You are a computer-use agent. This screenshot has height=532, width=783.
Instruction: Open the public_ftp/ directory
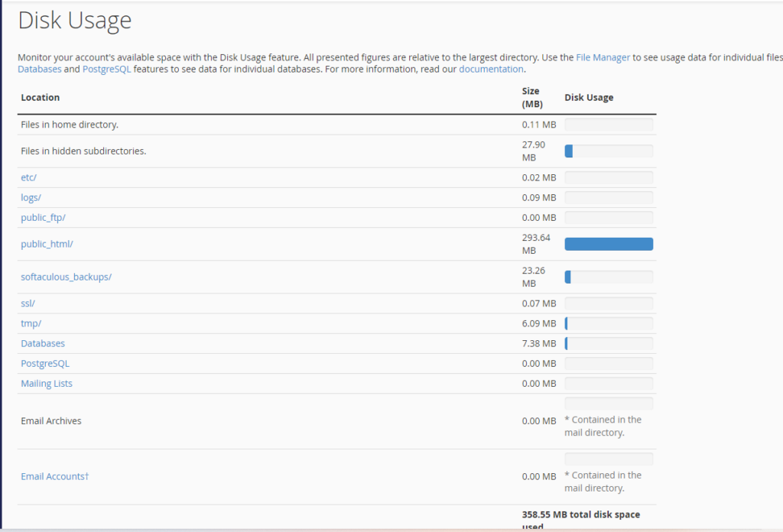43,217
